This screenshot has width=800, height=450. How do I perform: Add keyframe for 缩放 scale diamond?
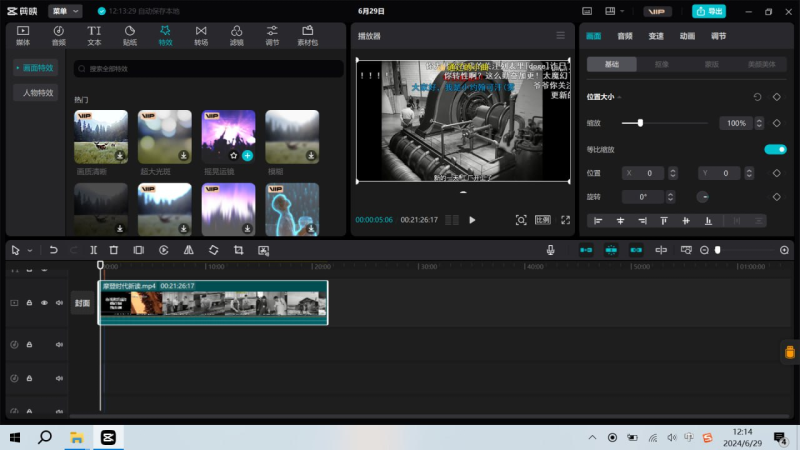coord(777,123)
